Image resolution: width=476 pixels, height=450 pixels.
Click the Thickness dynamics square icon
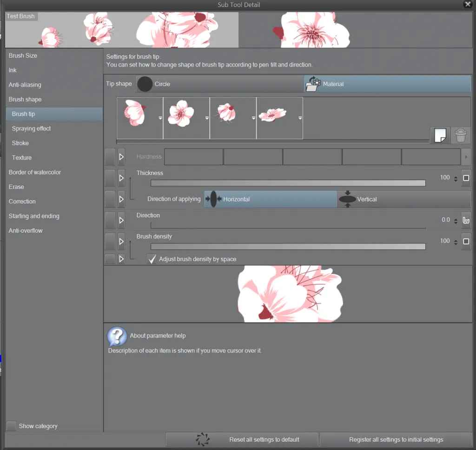coord(466,178)
